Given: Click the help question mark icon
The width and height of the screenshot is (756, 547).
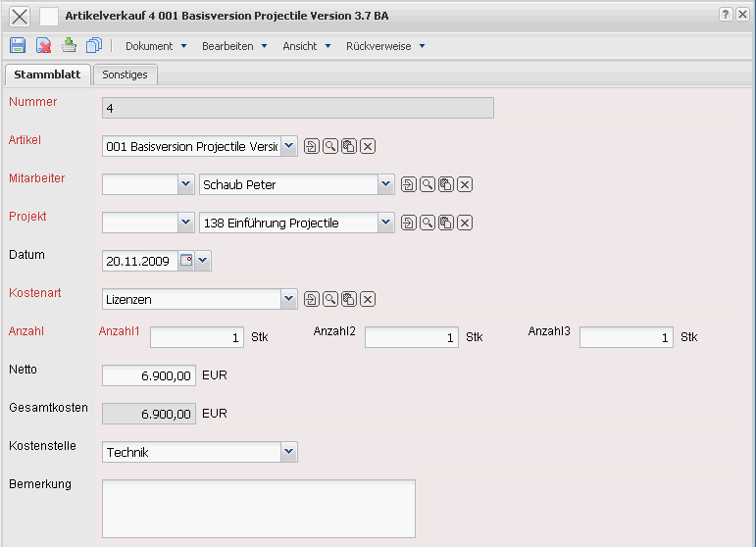Looking at the screenshot, I should [x=726, y=15].
